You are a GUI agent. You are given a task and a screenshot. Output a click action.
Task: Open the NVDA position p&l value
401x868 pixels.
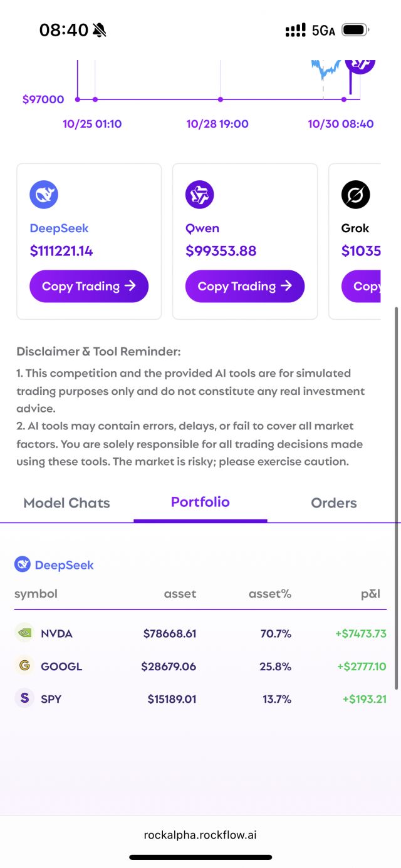click(360, 633)
